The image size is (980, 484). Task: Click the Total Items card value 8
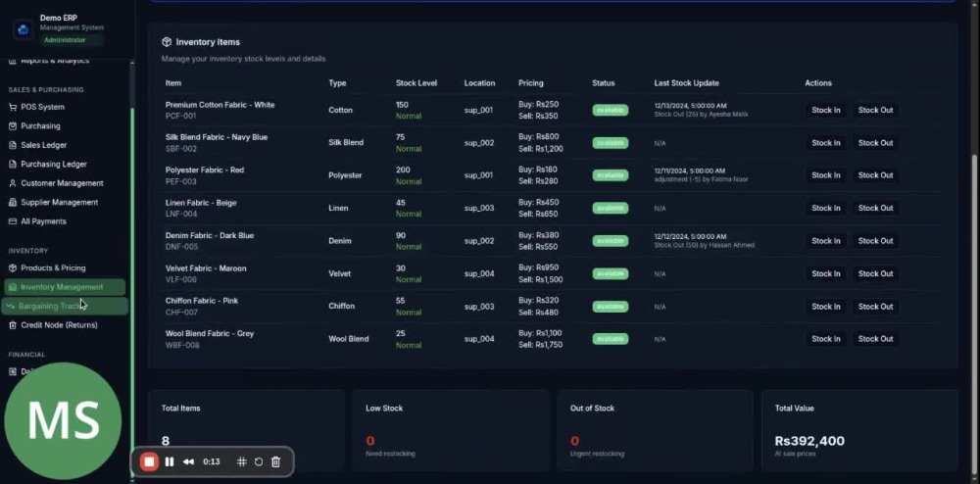click(166, 441)
